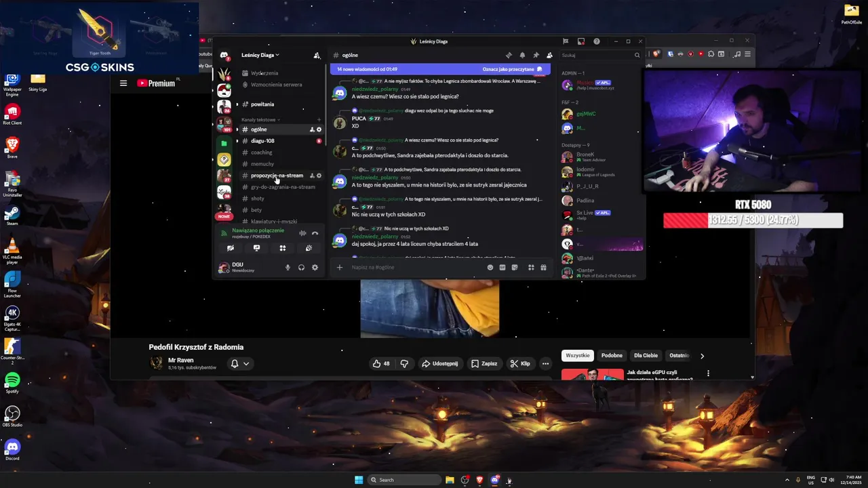Start screen share in voice panel
This screenshot has height=488, width=868.
256,248
